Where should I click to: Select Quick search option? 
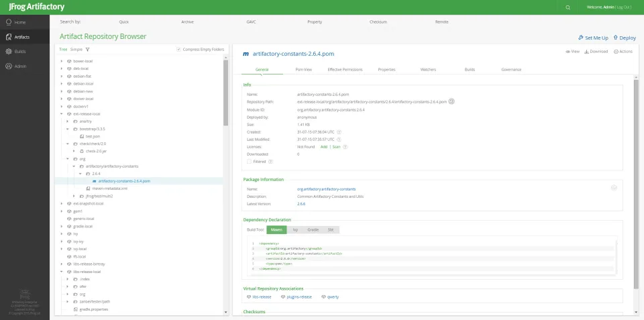pos(123,21)
